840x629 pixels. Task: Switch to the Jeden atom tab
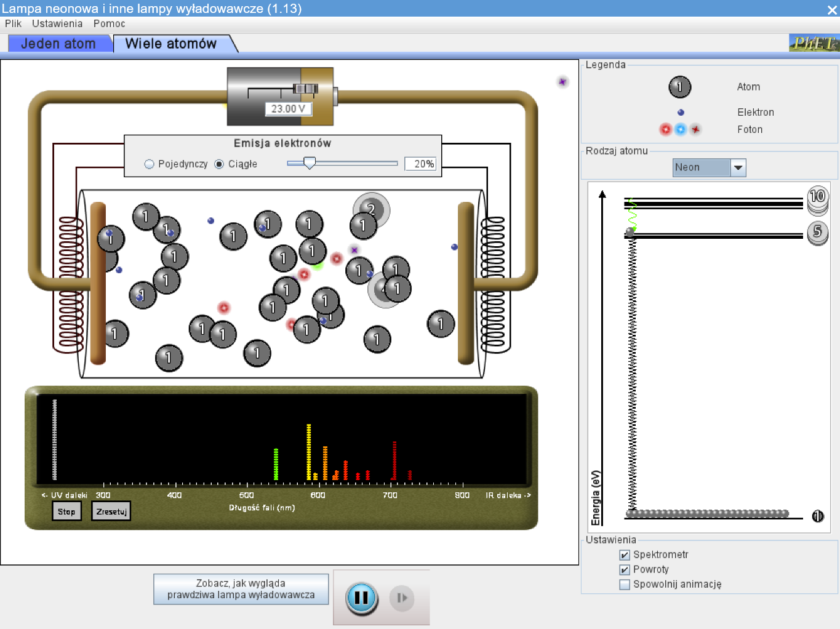[59, 44]
